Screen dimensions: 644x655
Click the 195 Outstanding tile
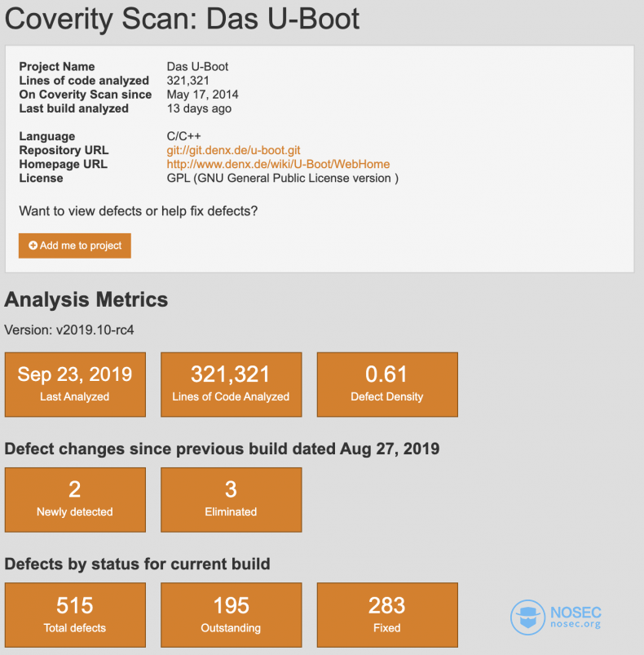[x=232, y=615]
